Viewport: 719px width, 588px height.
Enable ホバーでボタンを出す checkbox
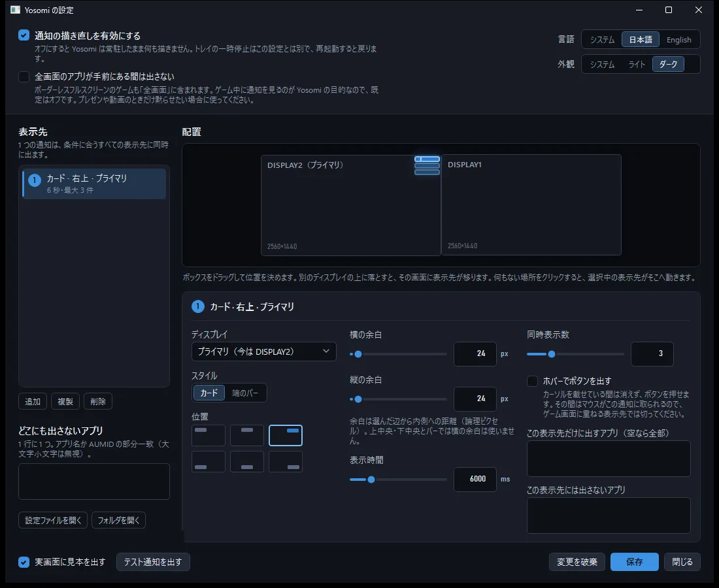click(532, 381)
